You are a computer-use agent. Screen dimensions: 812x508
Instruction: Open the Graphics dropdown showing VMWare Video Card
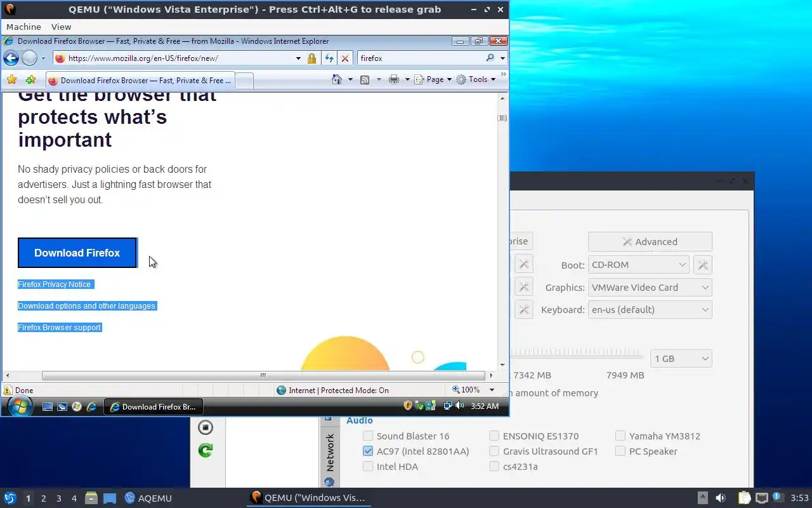tap(650, 288)
